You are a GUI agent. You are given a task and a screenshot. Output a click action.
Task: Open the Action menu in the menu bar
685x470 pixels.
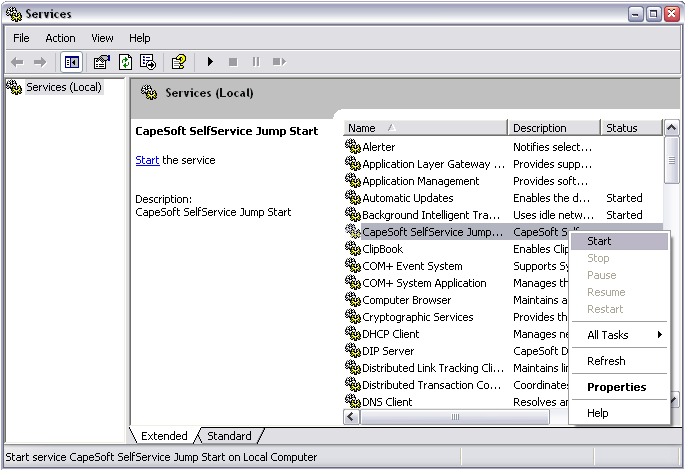click(60, 38)
